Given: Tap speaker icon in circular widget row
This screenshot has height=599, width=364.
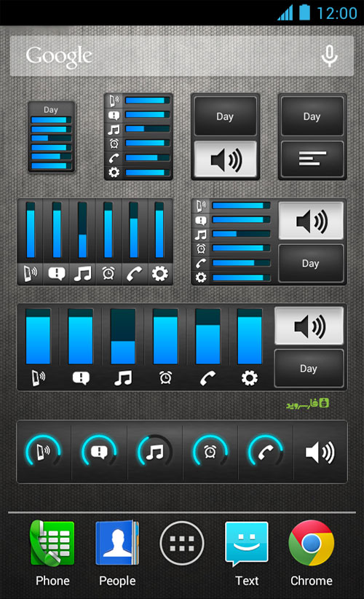Looking at the screenshot, I should [320, 453].
